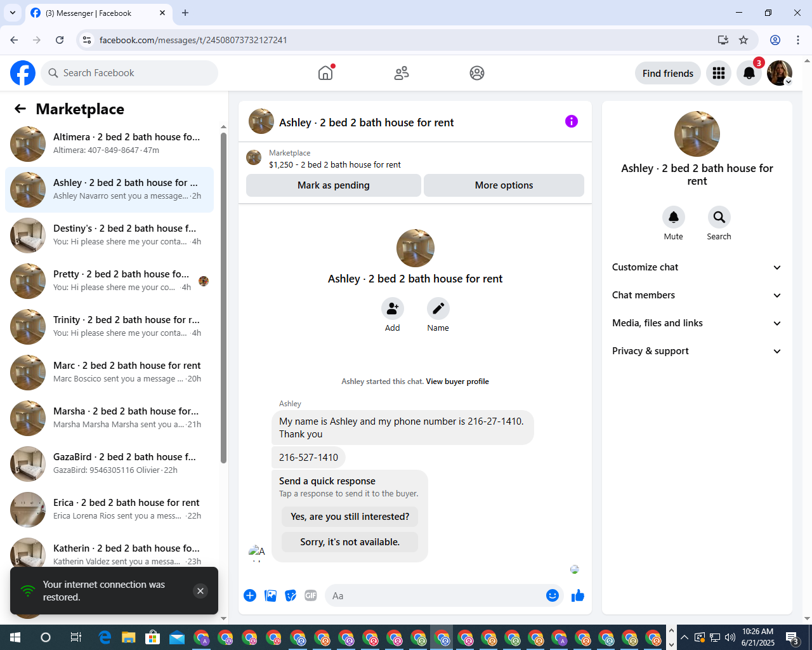Go back from Marketplace with the arrow
Image resolution: width=812 pixels, height=650 pixels.
pyautogui.click(x=20, y=109)
